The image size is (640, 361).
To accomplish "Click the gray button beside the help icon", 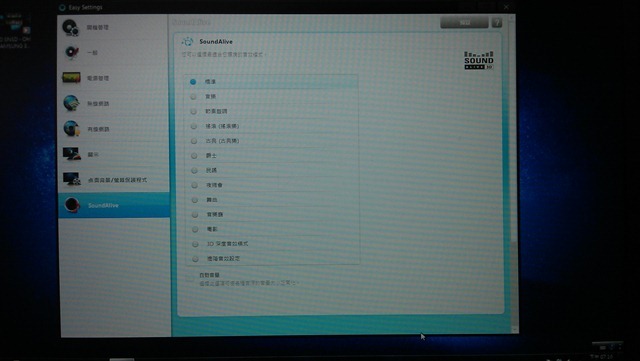I will click(x=464, y=22).
